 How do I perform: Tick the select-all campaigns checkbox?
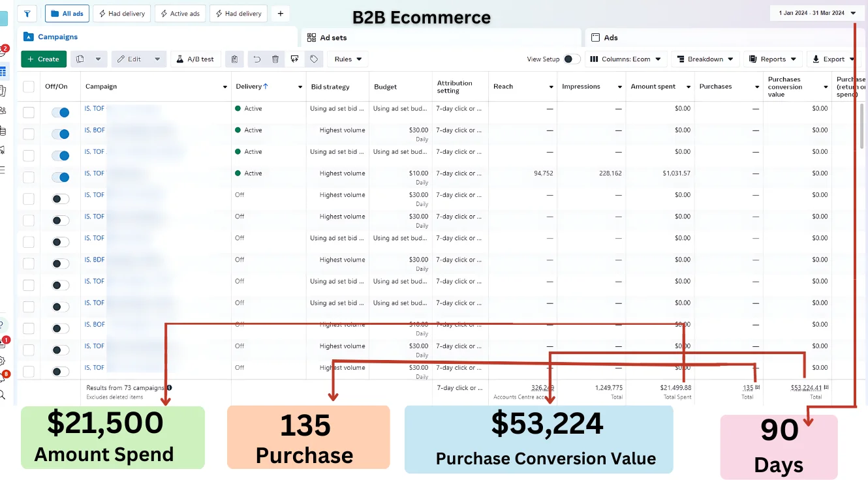[29, 87]
